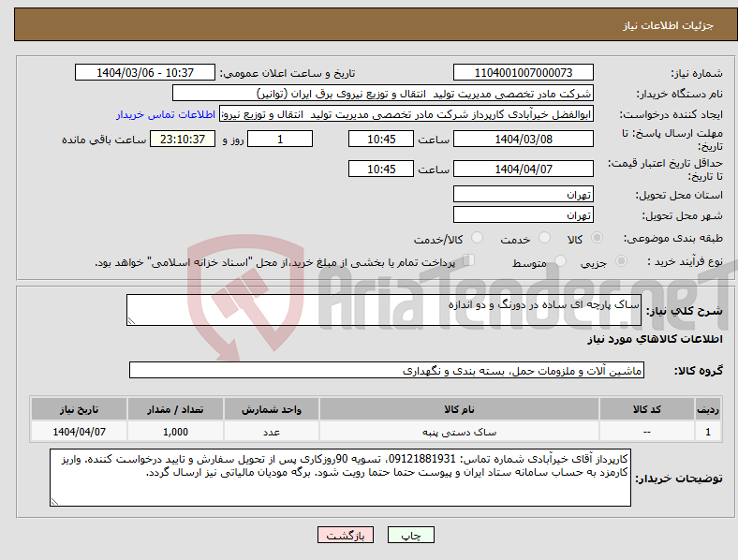Select the کالا radio button

(x=597, y=238)
